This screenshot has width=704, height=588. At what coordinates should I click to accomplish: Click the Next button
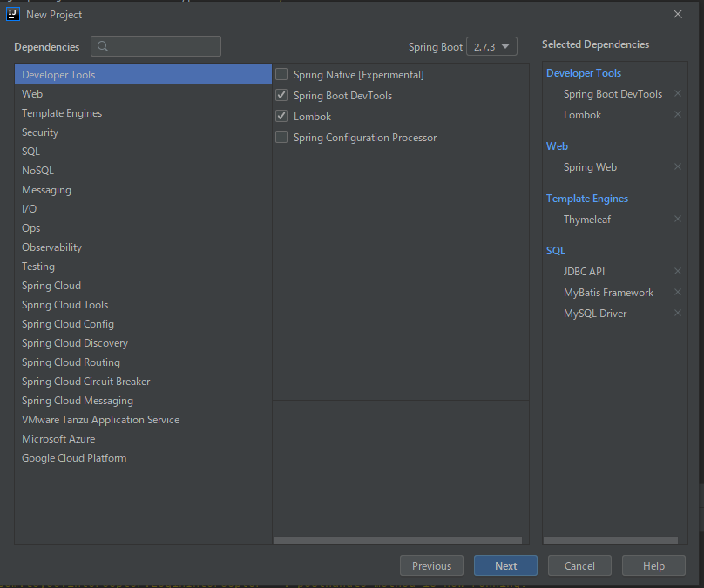(x=505, y=565)
